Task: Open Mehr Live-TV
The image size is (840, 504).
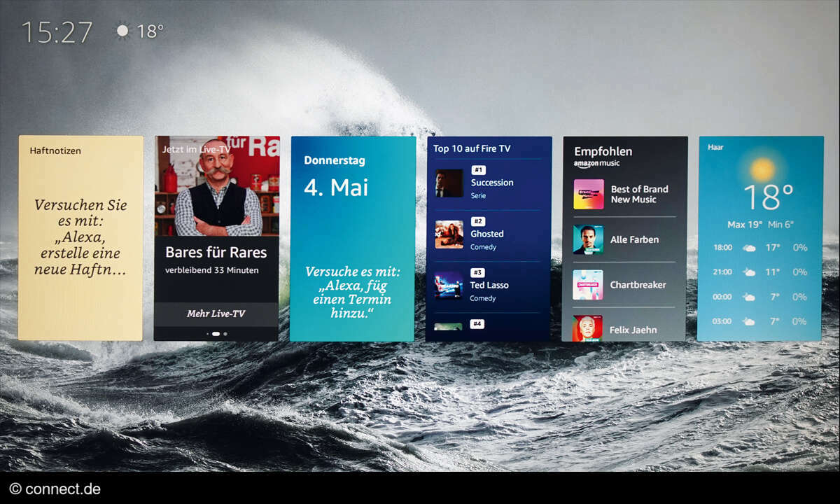Action: click(x=216, y=314)
